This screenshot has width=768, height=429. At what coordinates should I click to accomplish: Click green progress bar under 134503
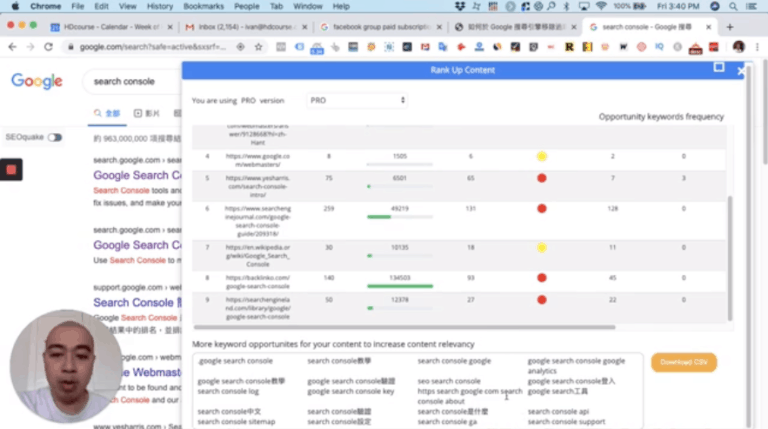pyautogui.click(x=400, y=286)
